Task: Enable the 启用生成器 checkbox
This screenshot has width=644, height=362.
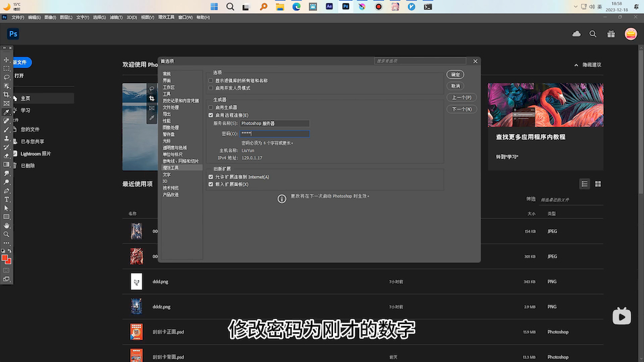Action: pyautogui.click(x=211, y=108)
